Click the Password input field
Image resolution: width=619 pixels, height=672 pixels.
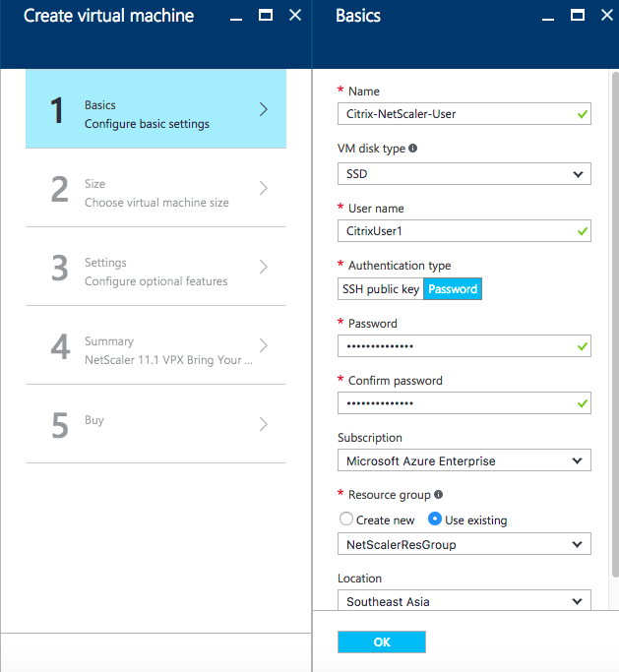pos(464,346)
